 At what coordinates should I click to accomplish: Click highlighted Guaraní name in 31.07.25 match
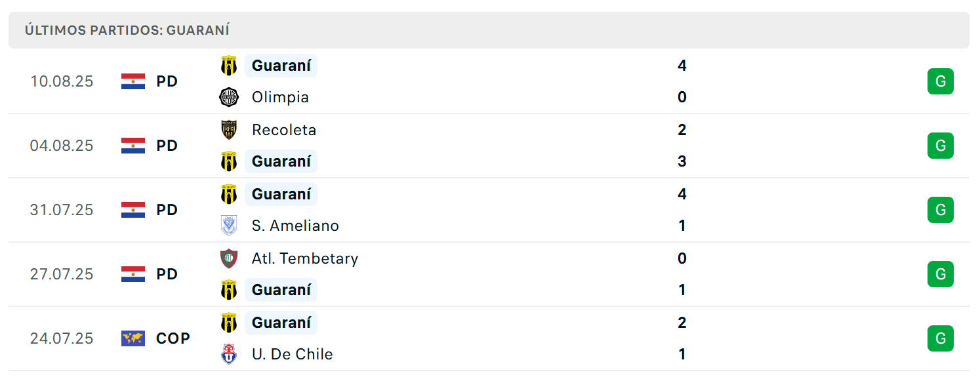(281, 194)
